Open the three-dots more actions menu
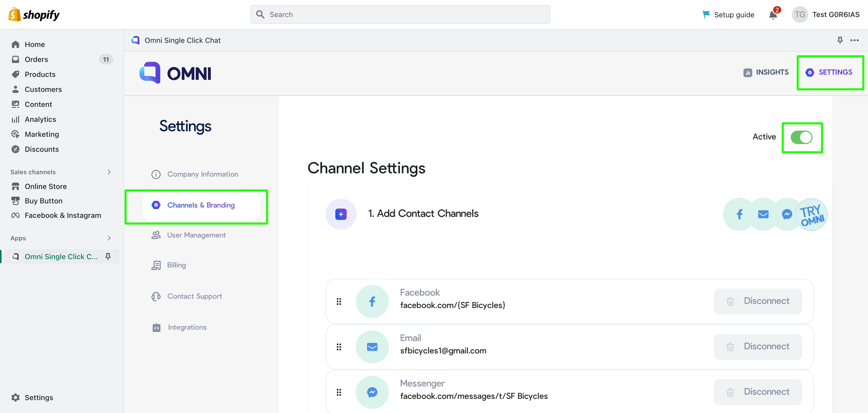Screen dimensions: 868x413 click(854, 40)
